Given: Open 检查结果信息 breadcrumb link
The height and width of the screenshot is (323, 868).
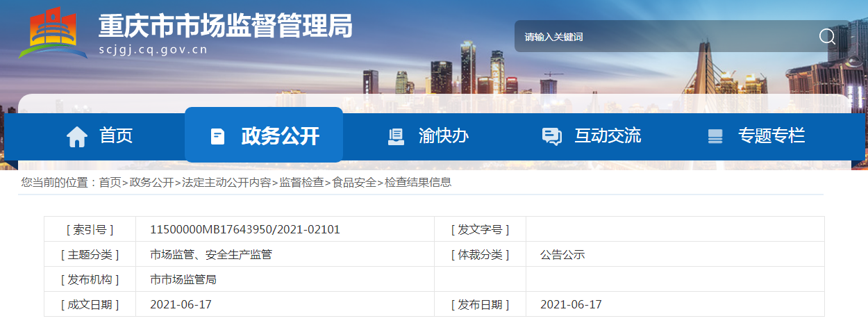Looking at the screenshot, I should click(x=418, y=182).
